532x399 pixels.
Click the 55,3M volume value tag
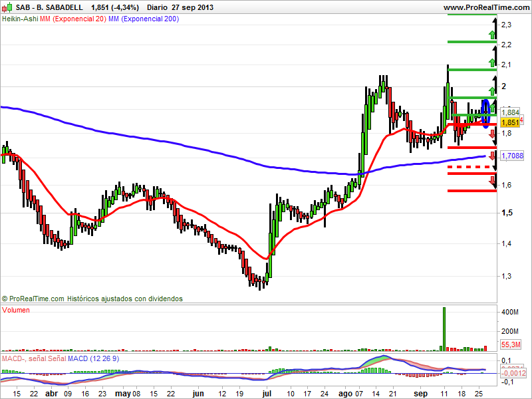pos(511,344)
